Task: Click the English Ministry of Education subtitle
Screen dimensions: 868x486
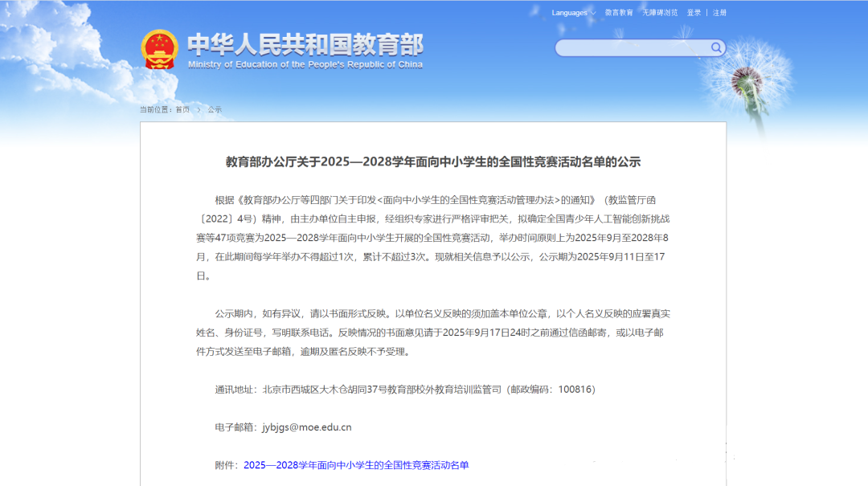Action: tap(305, 65)
